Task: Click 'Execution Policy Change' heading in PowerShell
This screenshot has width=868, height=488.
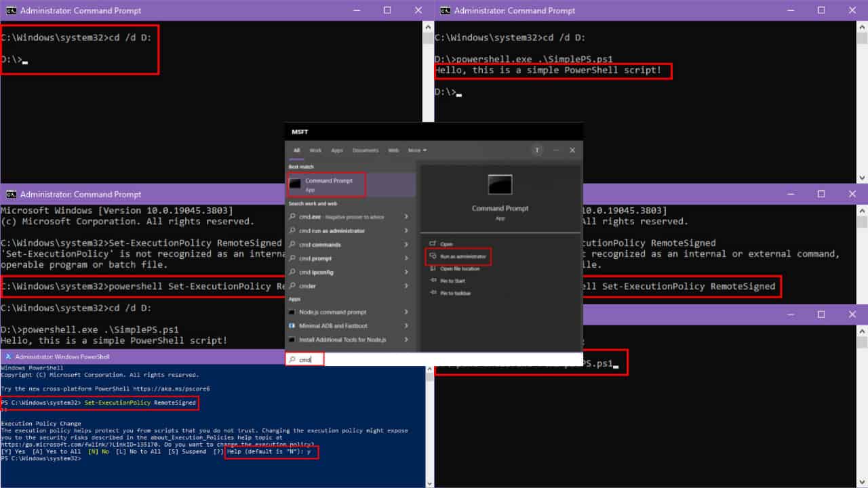Action: [41, 424]
